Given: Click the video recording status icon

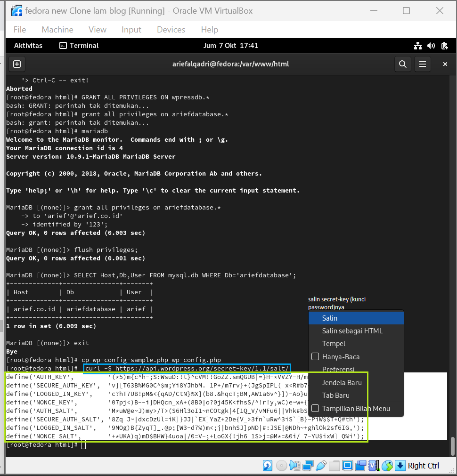Looking at the screenshot, I should click(x=361, y=465).
